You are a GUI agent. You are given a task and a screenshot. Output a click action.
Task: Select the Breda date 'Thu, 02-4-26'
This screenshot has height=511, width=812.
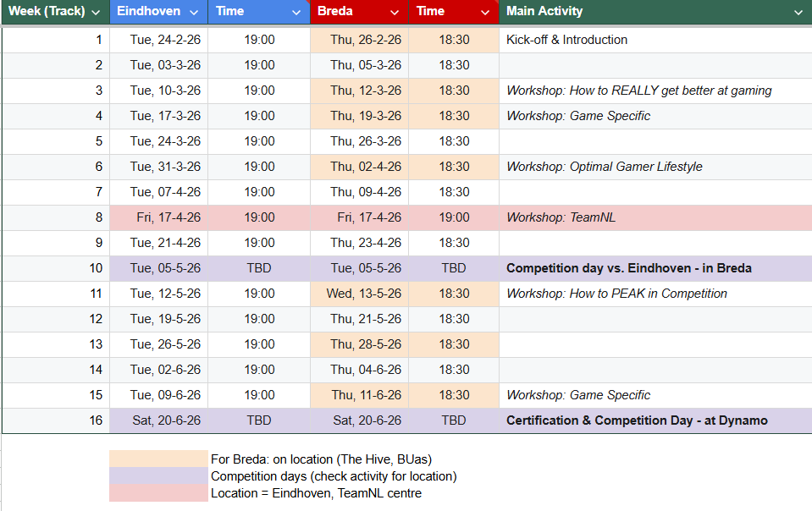click(359, 167)
